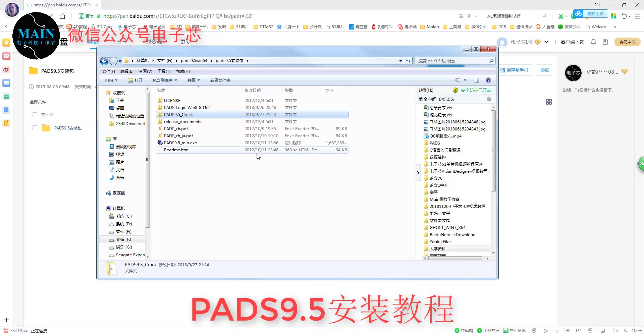Expand the address bar history dropdown
Screen dimensions: 644x334
click(400, 61)
